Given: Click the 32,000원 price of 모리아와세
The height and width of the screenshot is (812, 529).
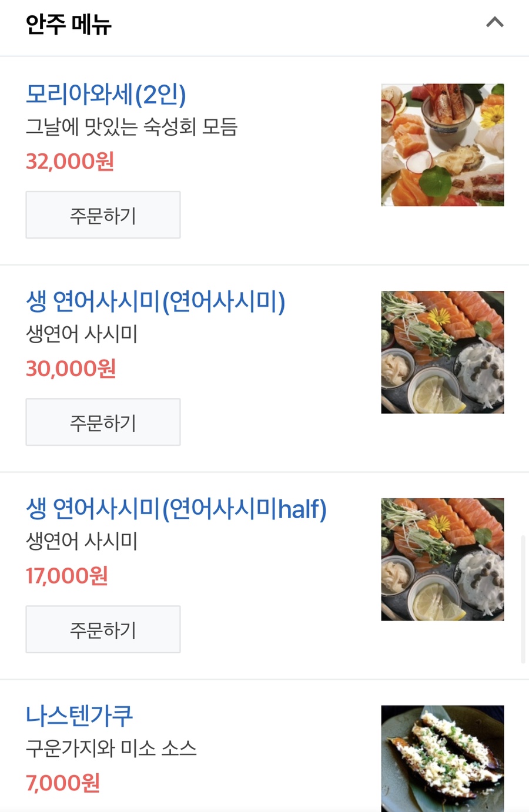Looking at the screenshot, I should 70,162.
